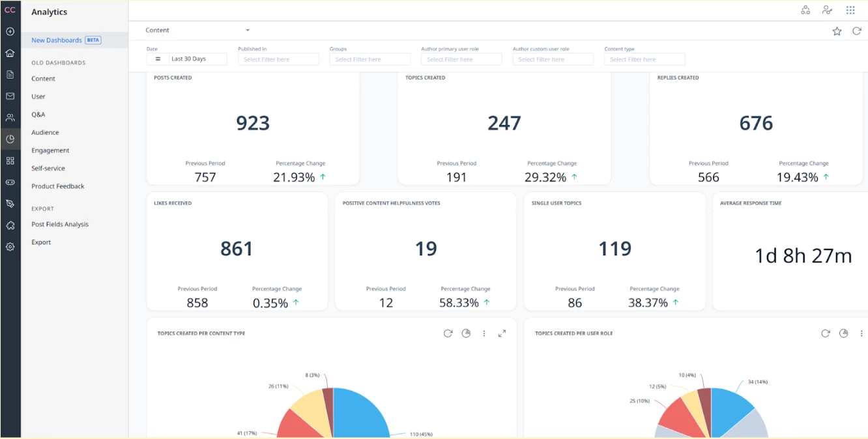This screenshot has height=439, width=868.
Task: Select Engagement under Old Dashboards
Action: pos(50,150)
